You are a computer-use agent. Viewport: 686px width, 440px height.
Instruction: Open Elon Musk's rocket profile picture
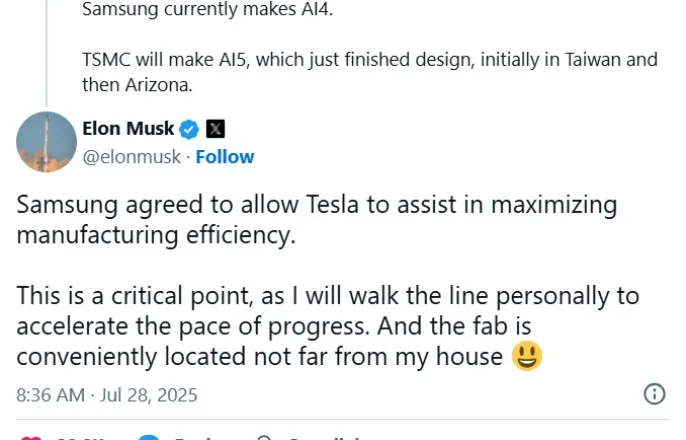coord(47,142)
